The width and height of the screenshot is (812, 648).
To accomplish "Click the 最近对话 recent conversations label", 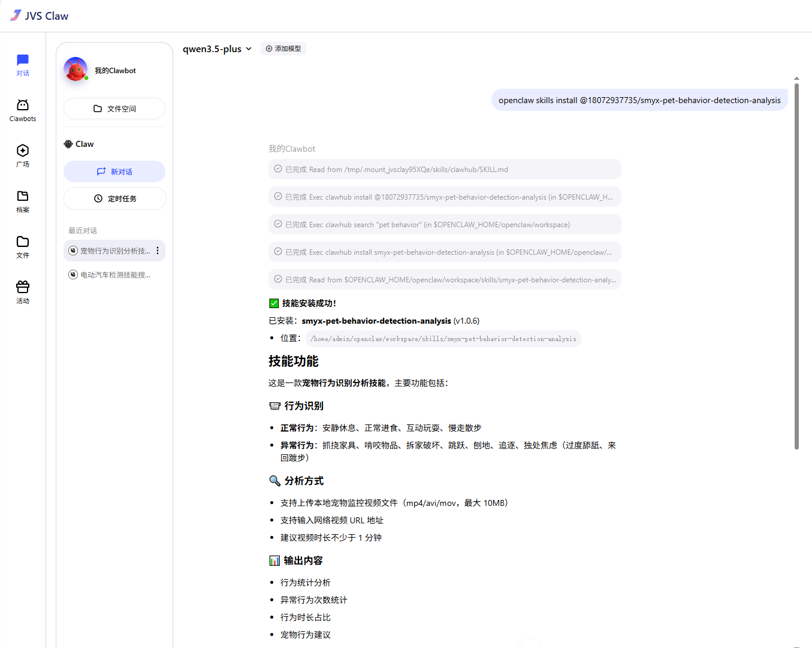I will pos(83,231).
